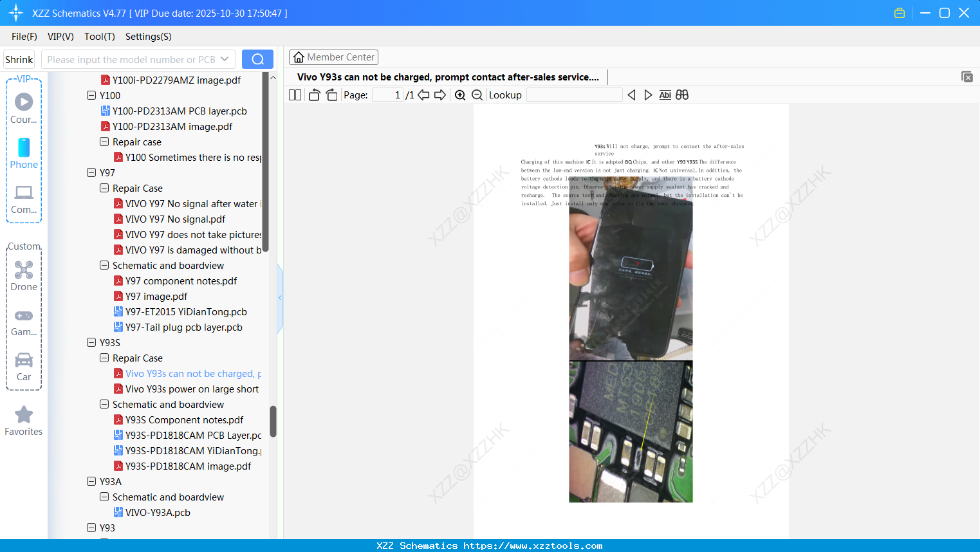Rotate the PDF page counterclockwise

point(313,95)
